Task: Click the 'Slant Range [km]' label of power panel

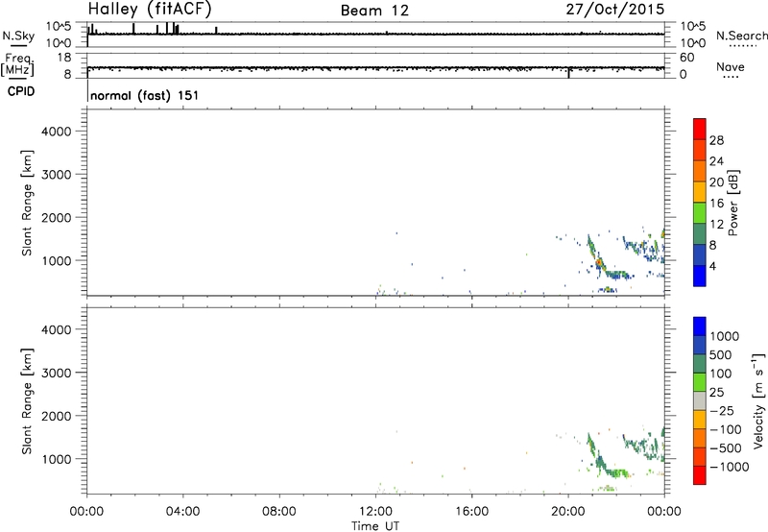Action: (27, 203)
